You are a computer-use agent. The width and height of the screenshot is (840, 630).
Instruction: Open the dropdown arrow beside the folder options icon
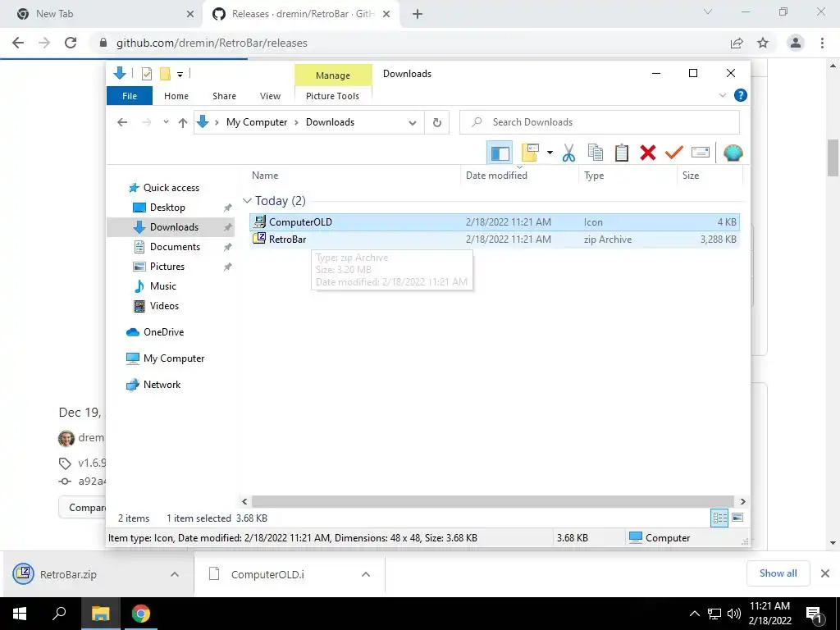point(550,153)
